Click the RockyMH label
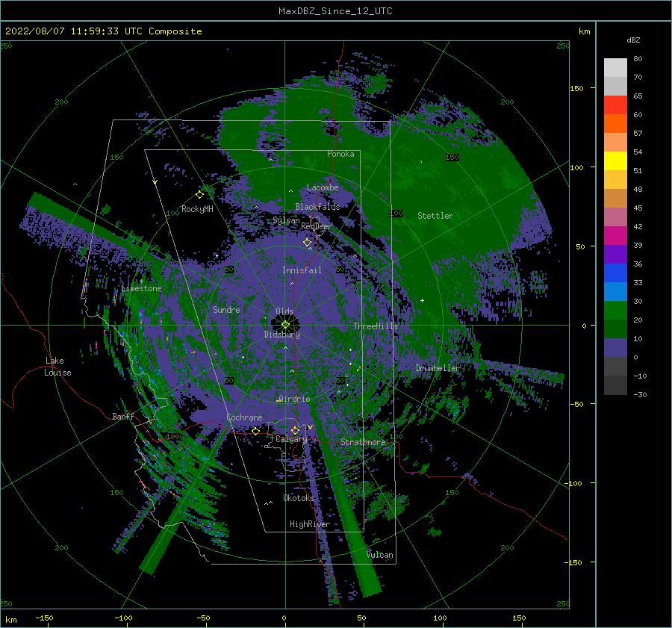Image resolution: width=672 pixels, height=628 pixels. (x=197, y=209)
